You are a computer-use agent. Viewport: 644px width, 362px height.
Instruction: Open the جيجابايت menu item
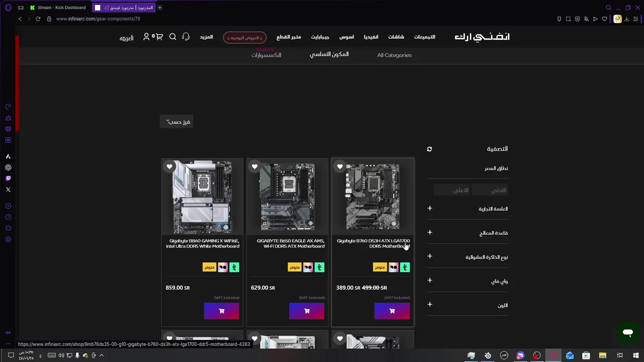(320, 37)
